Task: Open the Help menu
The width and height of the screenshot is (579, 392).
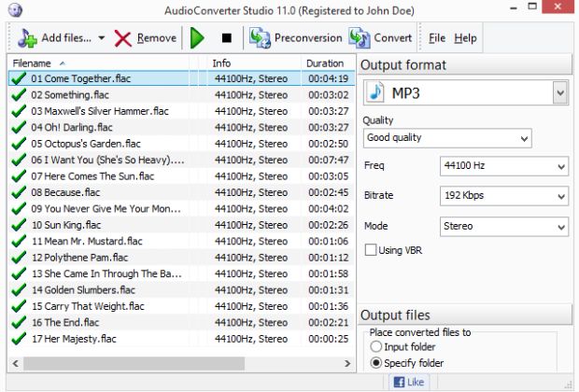Action: (x=465, y=38)
